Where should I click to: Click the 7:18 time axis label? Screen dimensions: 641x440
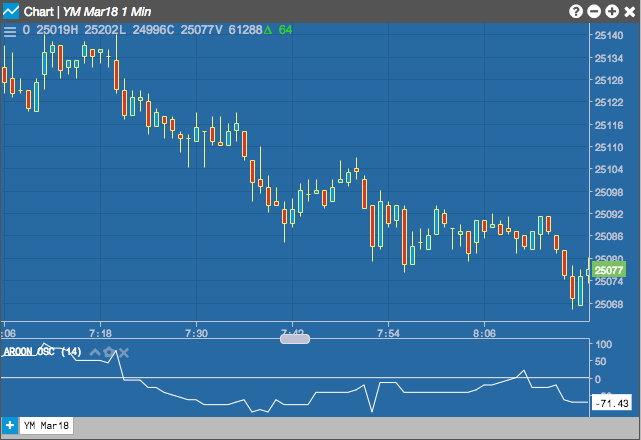coord(100,333)
